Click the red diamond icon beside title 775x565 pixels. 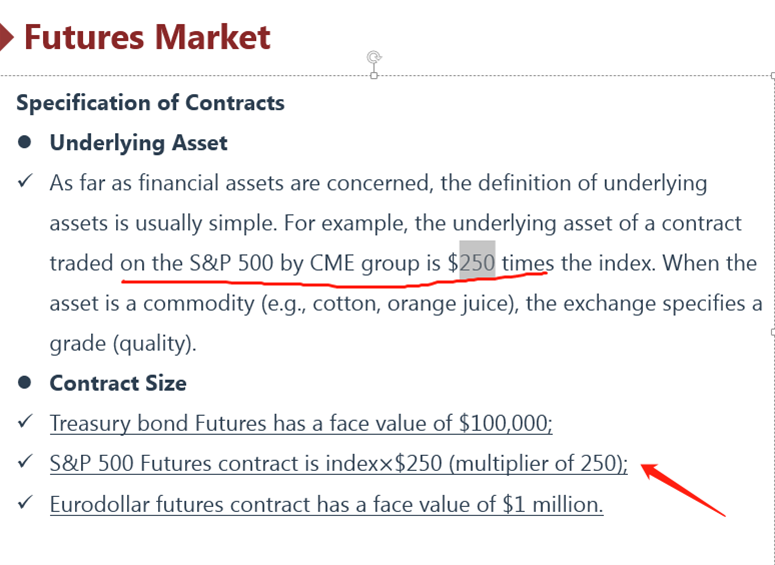6,38
